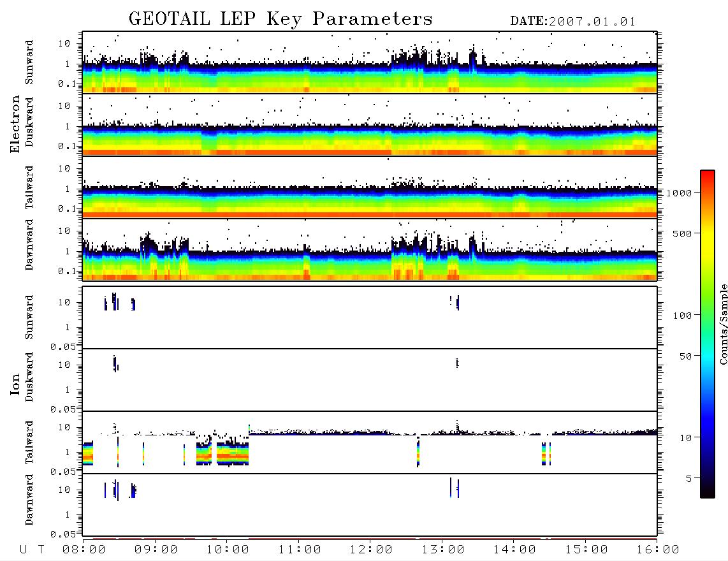Click 'Dawnward' label of the Electron group

[29, 245]
